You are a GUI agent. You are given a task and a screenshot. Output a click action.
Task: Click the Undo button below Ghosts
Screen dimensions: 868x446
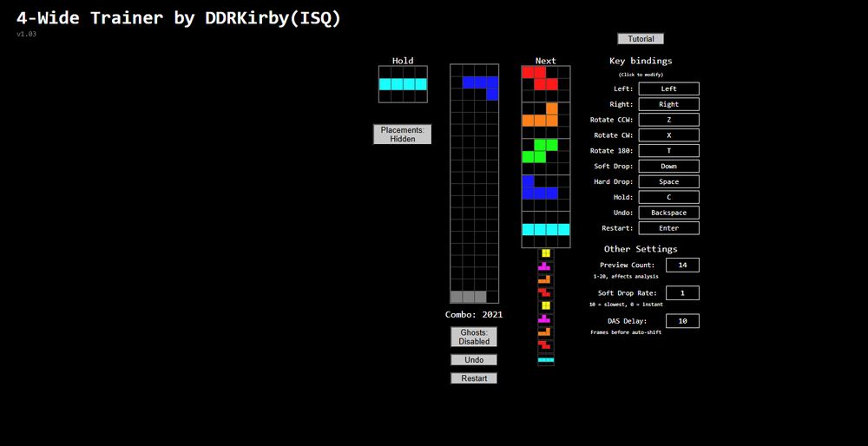(x=474, y=360)
